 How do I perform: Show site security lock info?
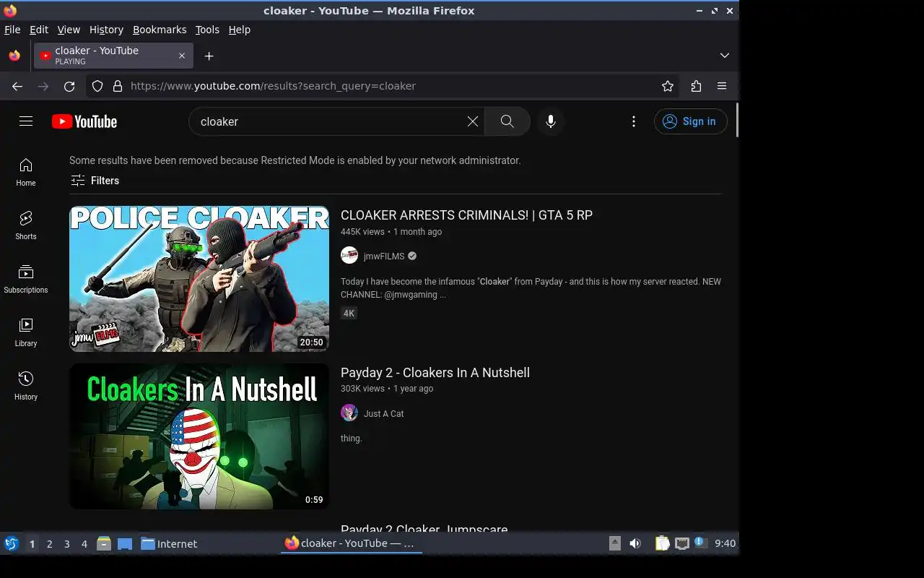118,86
